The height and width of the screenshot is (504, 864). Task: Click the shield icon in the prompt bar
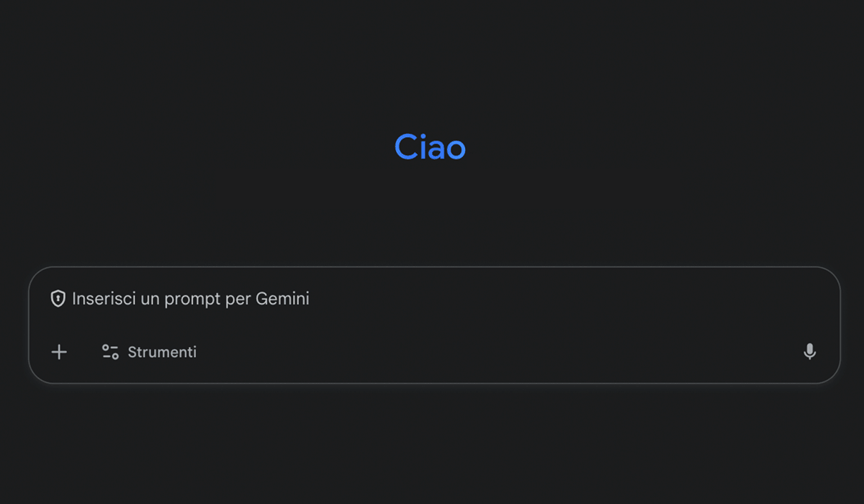coord(58,297)
